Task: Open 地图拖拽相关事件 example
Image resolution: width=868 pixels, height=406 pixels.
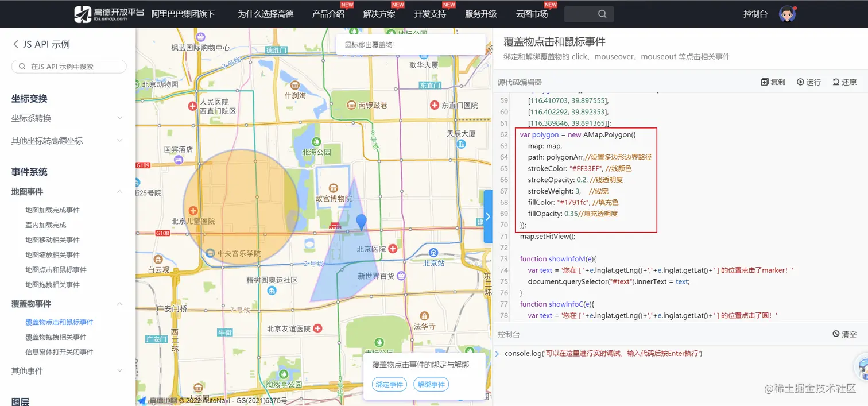Action: click(x=53, y=285)
